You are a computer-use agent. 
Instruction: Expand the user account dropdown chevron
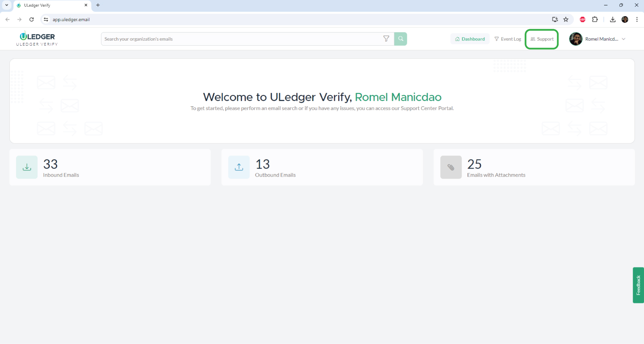(x=624, y=39)
